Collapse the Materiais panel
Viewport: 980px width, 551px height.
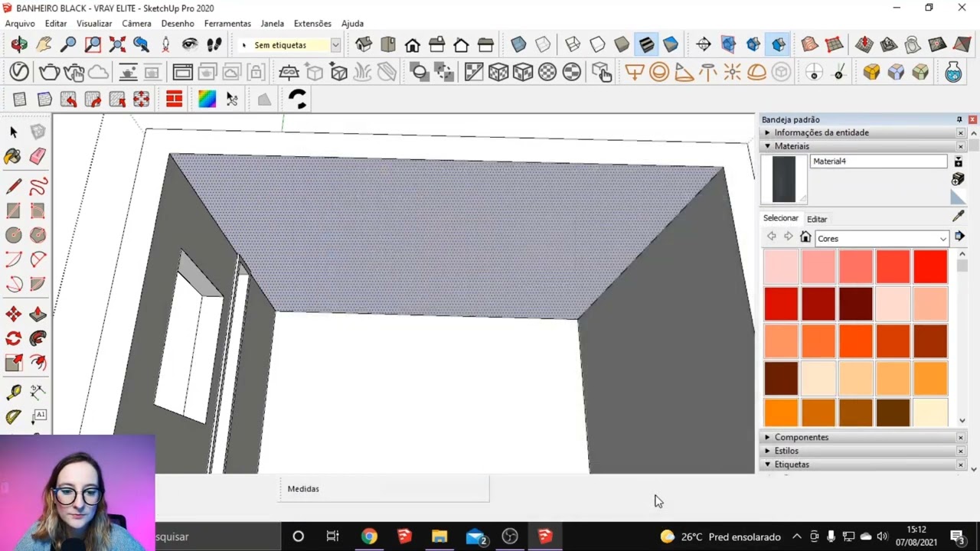pyautogui.click(x=861, y=146)
